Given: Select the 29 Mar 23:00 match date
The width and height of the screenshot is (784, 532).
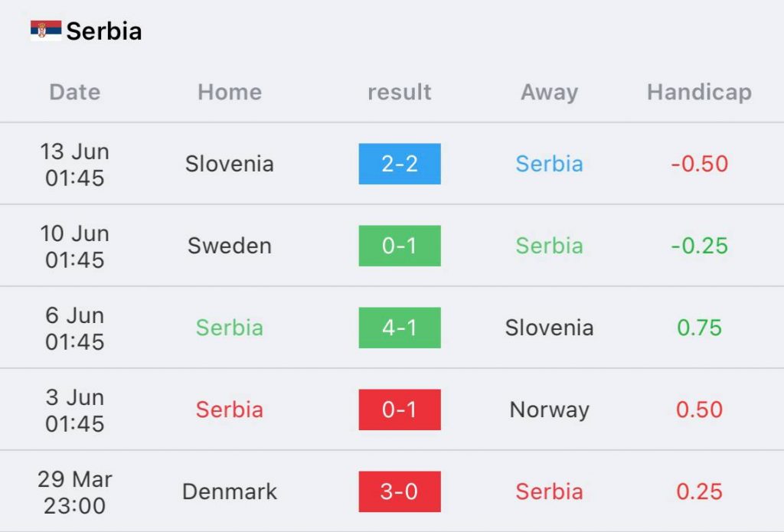Looking at the screenshot, I should pos(75,492).
